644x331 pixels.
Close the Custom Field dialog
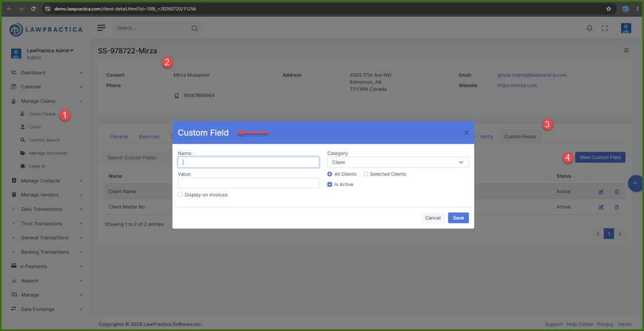click(x=466, y=133)
